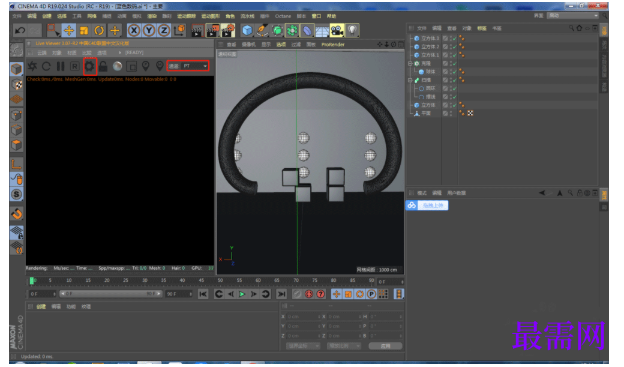Image resolution: width=624 pixels, height=367 pixels.
Task: Activate the live selection tool
Action: pyautogui.click(x=53, y=30)
